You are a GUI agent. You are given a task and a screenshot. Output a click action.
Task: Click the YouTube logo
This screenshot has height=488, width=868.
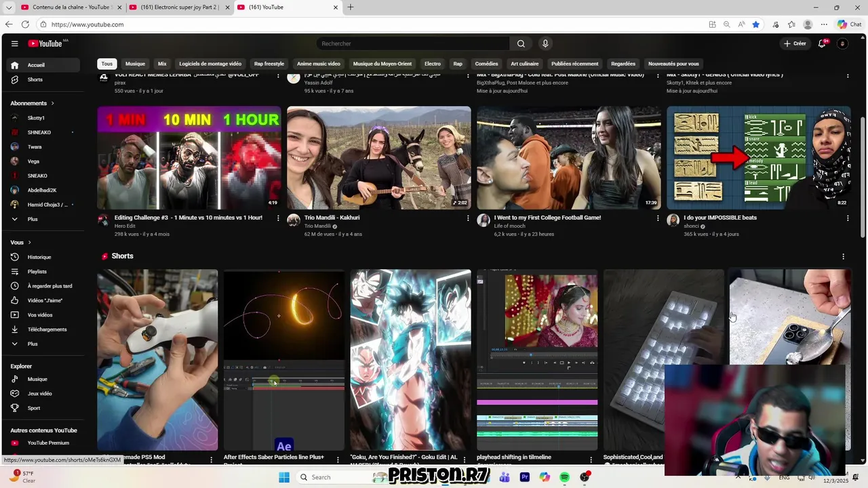coord(45,43)
